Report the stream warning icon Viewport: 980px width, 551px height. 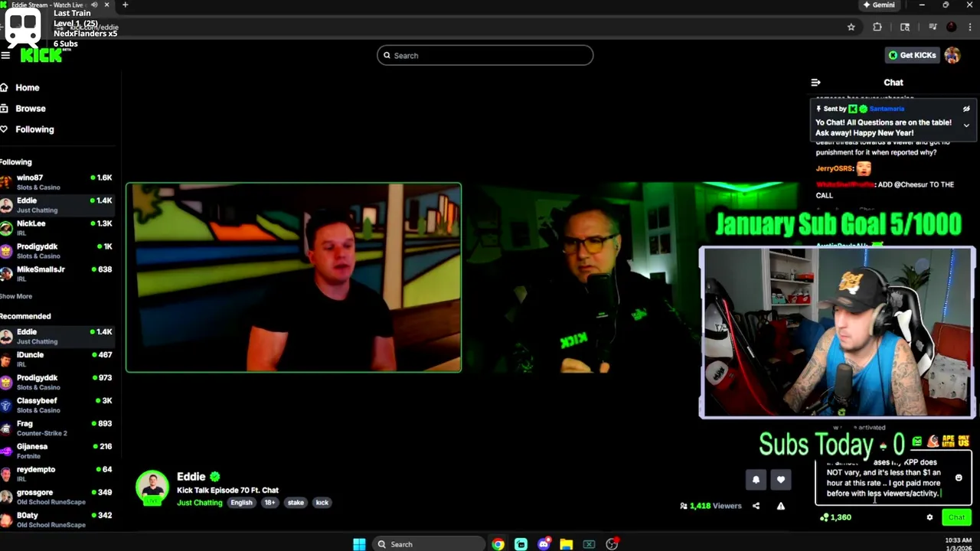[781, 506]
